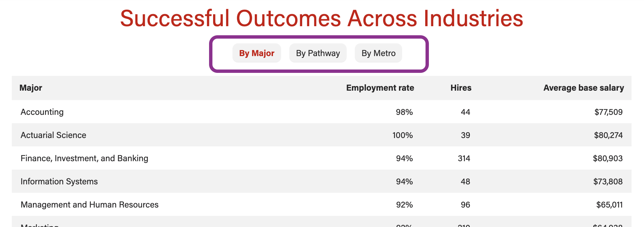The width and height of the screenshot is (644, 227).
Task: Select Management and Human Resources row
Action: tap(89, 205)
